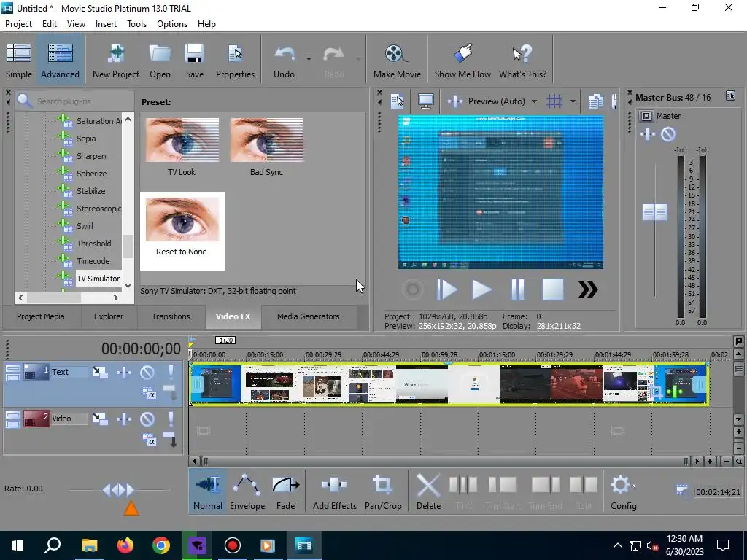Toggle preview on external monitor
This screenshot has height=560, width=747.
pos(425,101)
